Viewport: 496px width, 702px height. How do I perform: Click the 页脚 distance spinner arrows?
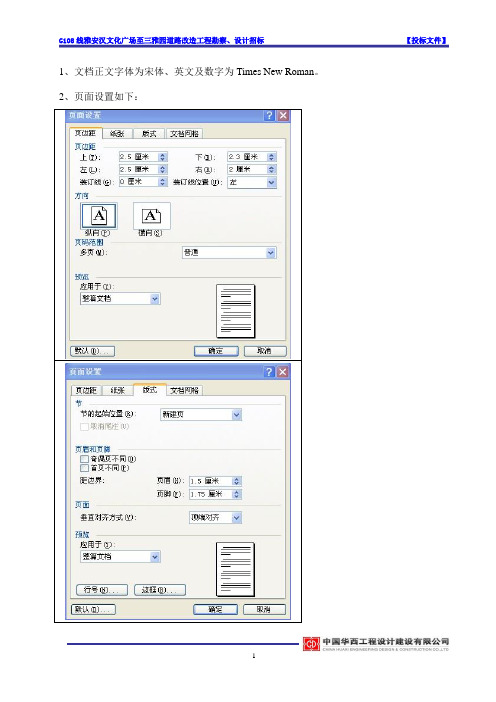point(237,494)
